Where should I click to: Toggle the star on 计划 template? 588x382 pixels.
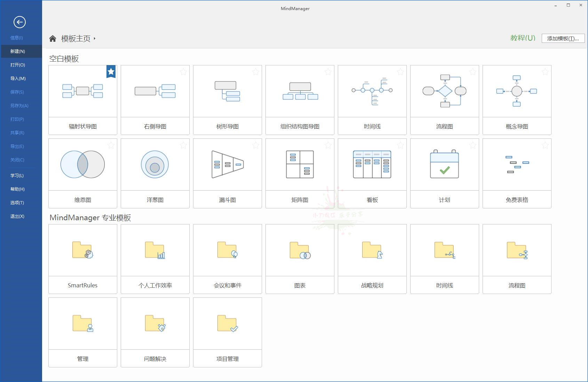tap(473, 145)
